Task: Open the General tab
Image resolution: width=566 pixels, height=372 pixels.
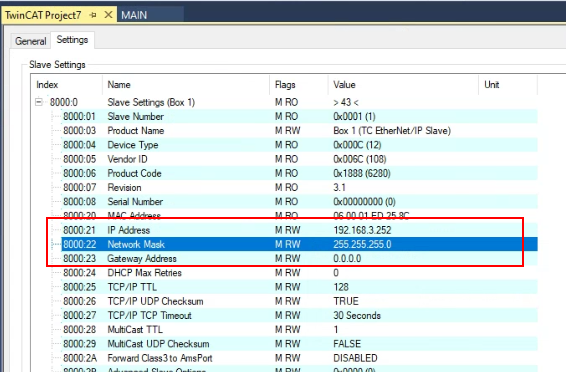Action: coord(31,41)
